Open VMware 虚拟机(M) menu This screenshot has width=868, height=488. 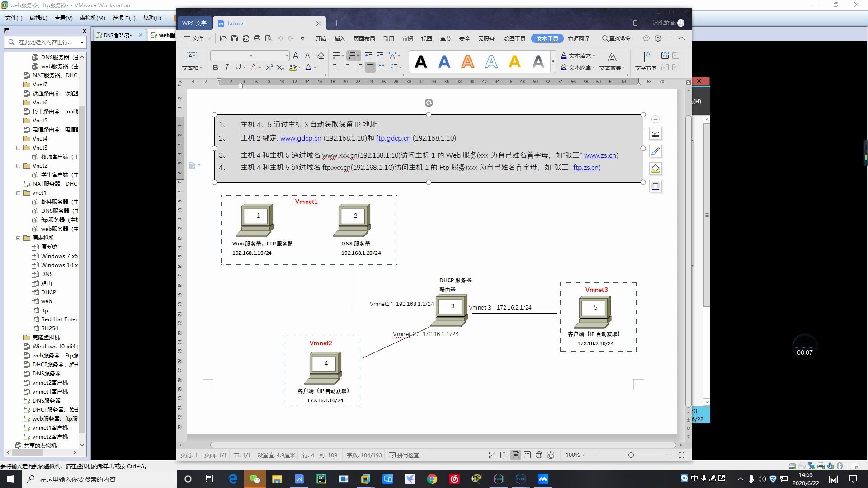pyautogui.click(x=92, y=18)
